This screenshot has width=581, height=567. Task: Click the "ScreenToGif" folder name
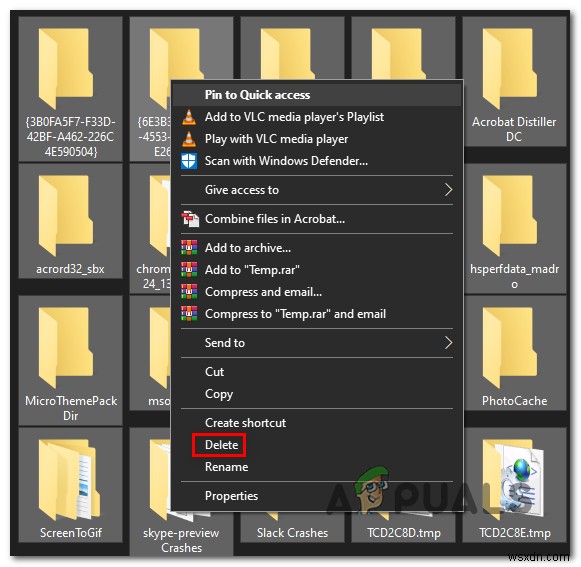pos(70,533)
